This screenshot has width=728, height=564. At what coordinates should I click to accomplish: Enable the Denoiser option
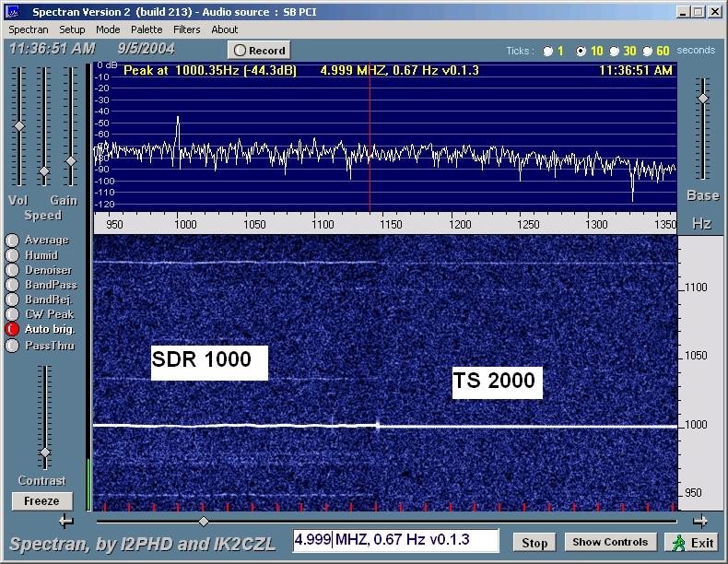tap(12, 270)
